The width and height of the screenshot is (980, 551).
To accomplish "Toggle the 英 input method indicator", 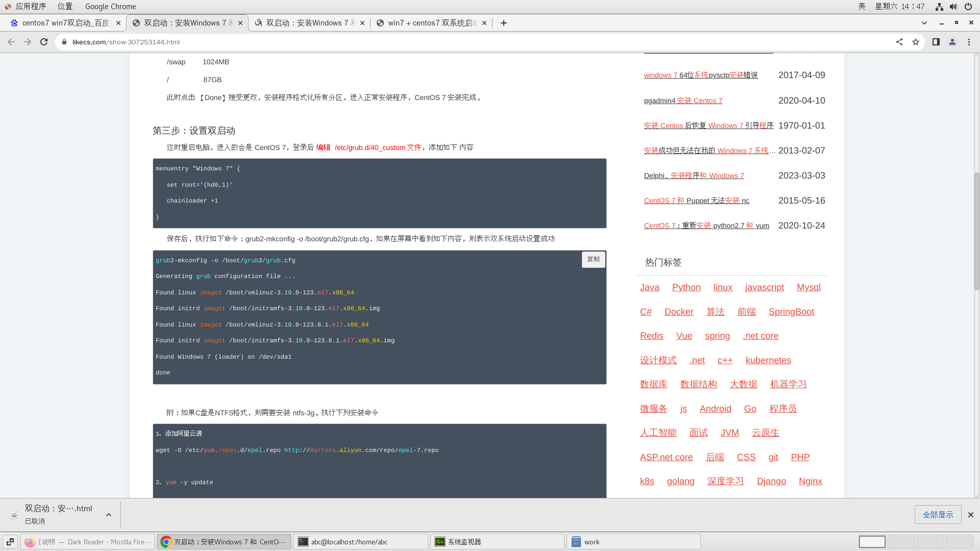I will coord(862,7).
